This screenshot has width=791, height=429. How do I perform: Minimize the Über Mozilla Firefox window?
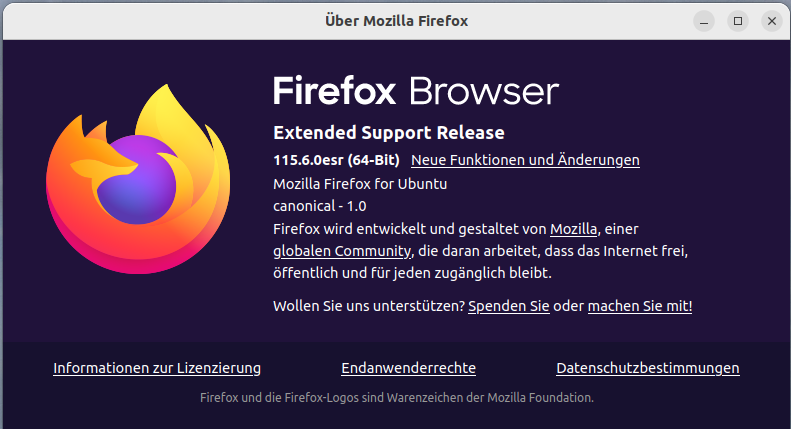coord(705,20)
